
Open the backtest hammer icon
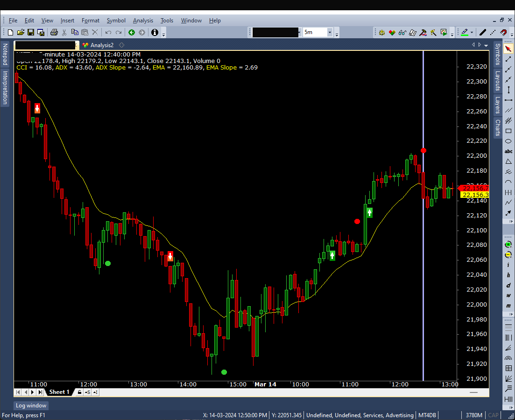pos(423,32)
